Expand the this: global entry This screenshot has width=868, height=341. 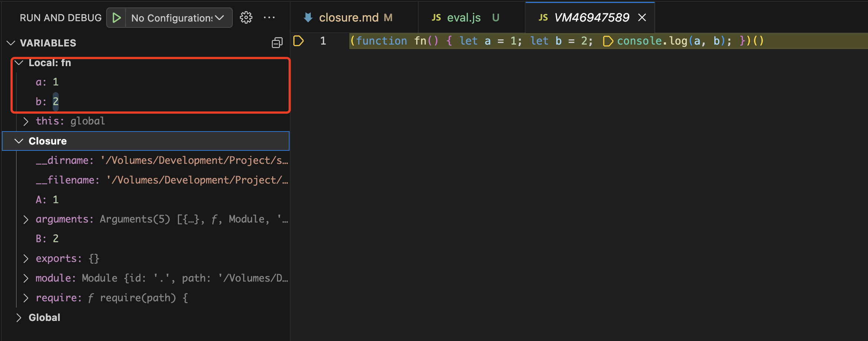[26, 121]
